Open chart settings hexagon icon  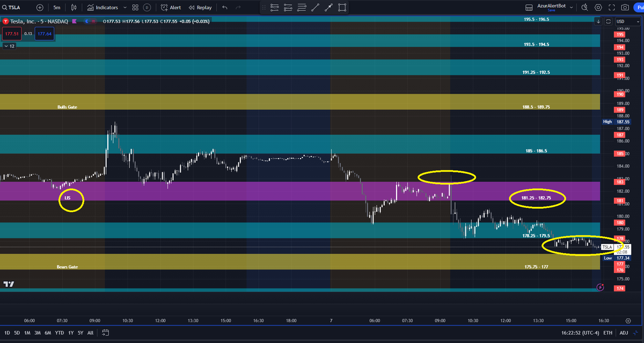[x=598, y=8]
